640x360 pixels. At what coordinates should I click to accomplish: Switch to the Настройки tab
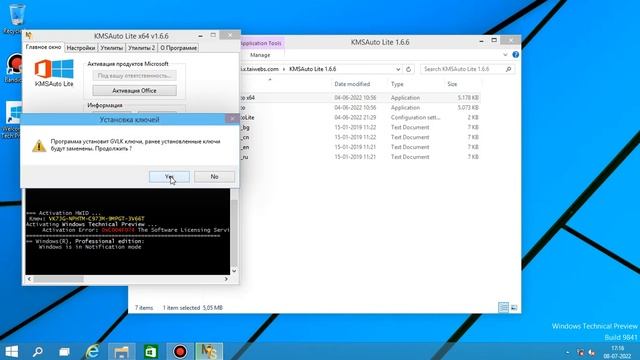pyautogui.click(x=81, y=48)
